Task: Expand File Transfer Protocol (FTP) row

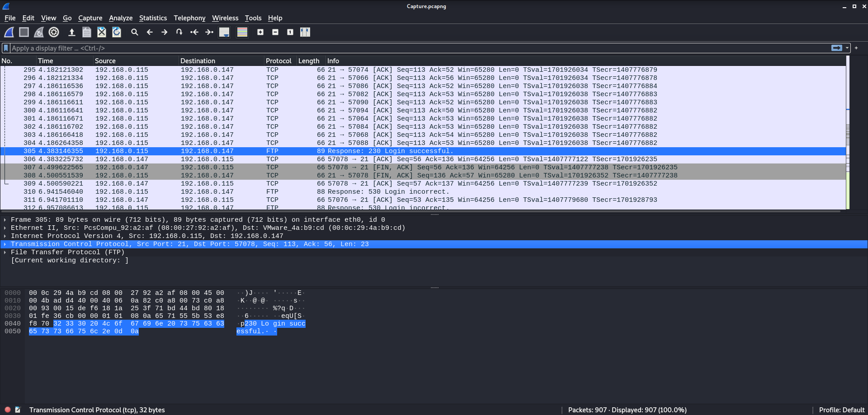Action: pos(5,252)
